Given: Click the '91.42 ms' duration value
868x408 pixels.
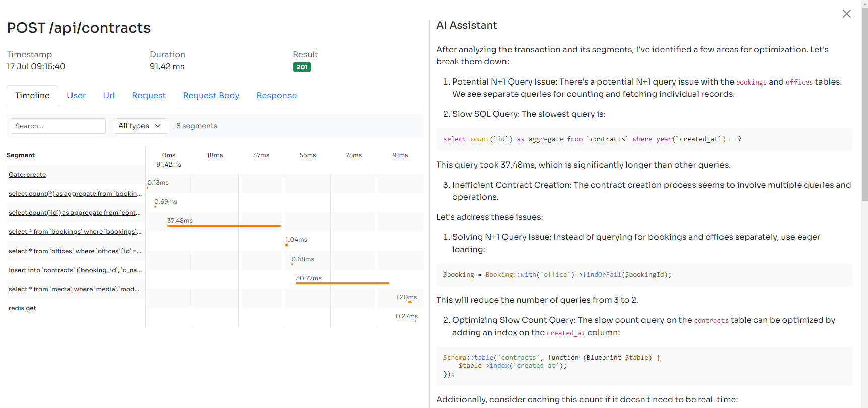Looking at the screenshot, I should [x=167, y=66].
